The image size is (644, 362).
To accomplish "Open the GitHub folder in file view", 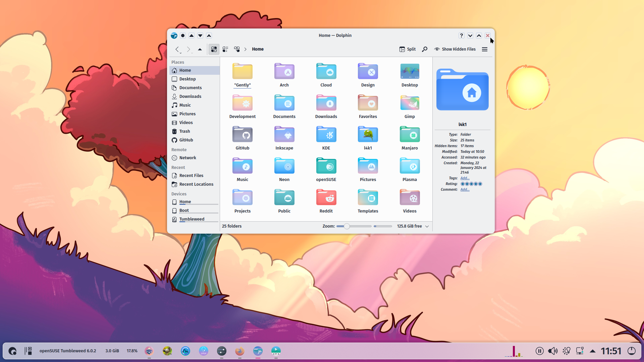I will click(x=243, y=138).
